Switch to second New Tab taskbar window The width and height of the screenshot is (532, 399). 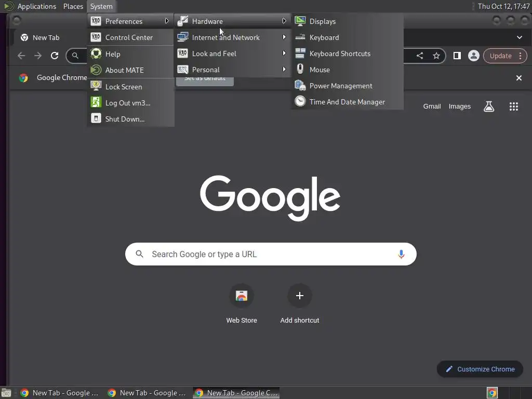coord(147,393)
